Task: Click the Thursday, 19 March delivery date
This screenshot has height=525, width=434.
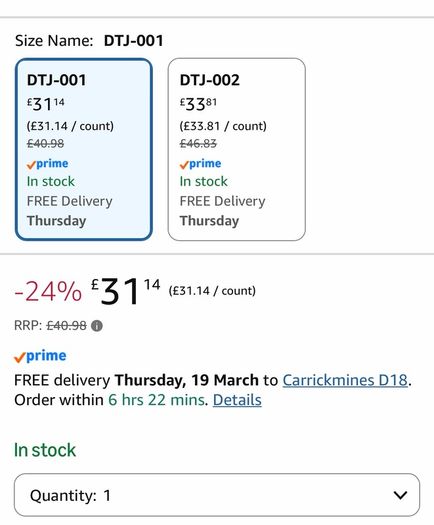Action: tap(187, 380)
